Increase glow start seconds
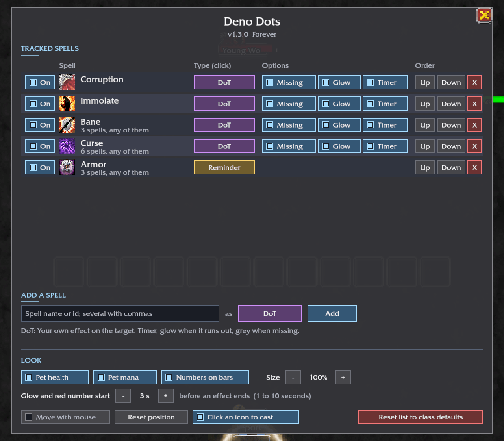504x441 pixels. (166, 396)
